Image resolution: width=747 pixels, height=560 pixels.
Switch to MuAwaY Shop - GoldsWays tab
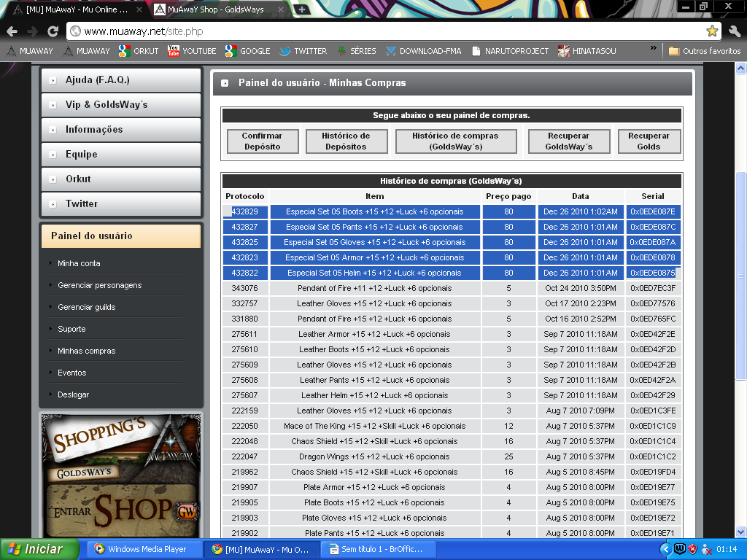tap(219, 10)
